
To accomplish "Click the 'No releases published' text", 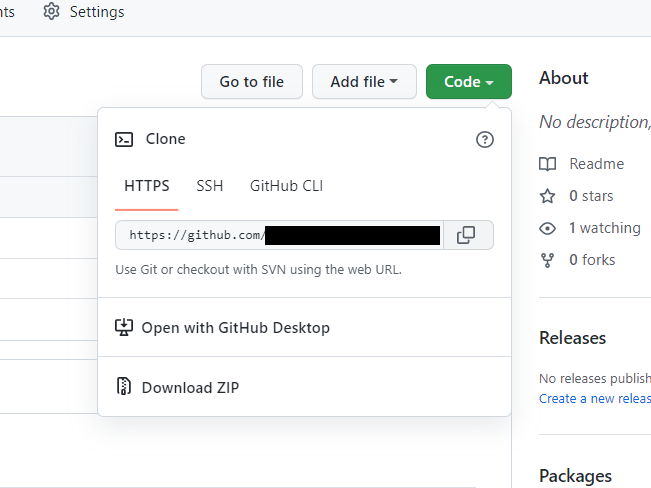I will (x=595, y=378).
